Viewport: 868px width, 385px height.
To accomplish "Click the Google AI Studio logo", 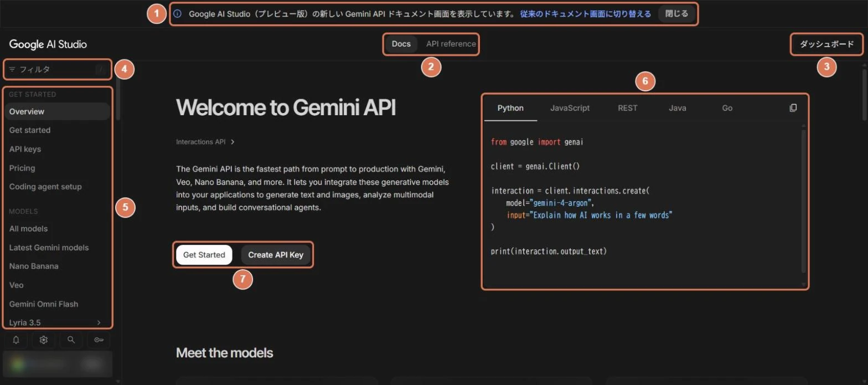I will pos(48,44).
